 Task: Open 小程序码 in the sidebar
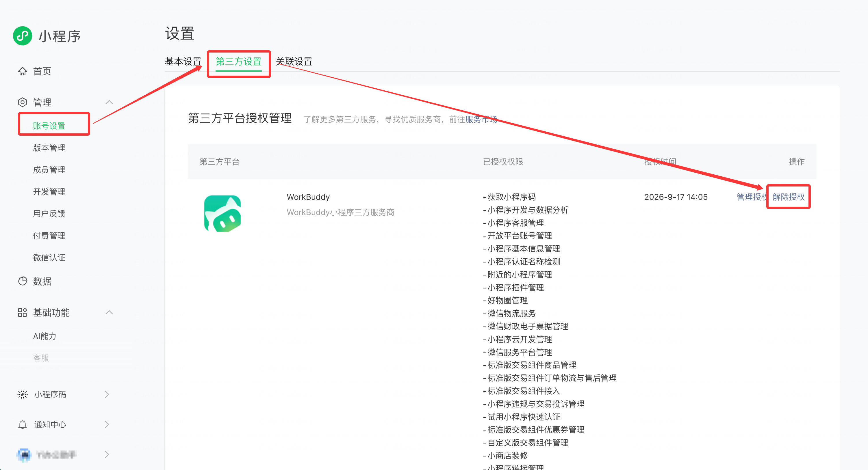click(x=50, y=394)
